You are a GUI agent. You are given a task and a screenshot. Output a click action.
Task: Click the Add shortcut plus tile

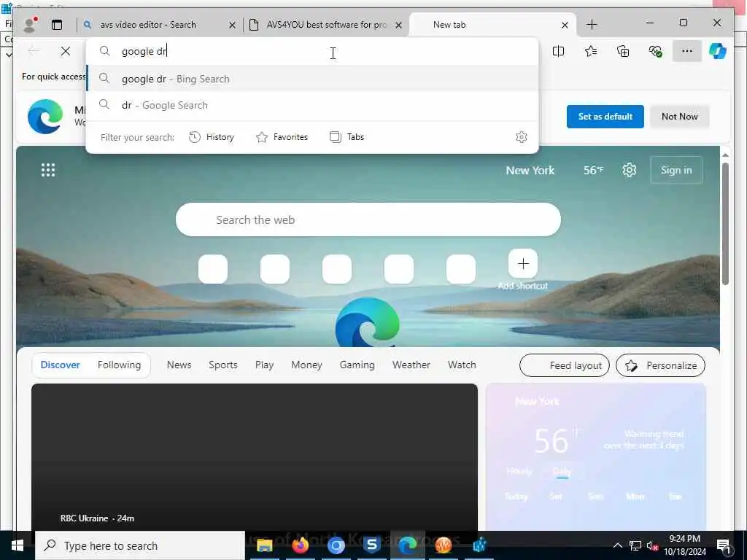[523, 263]
